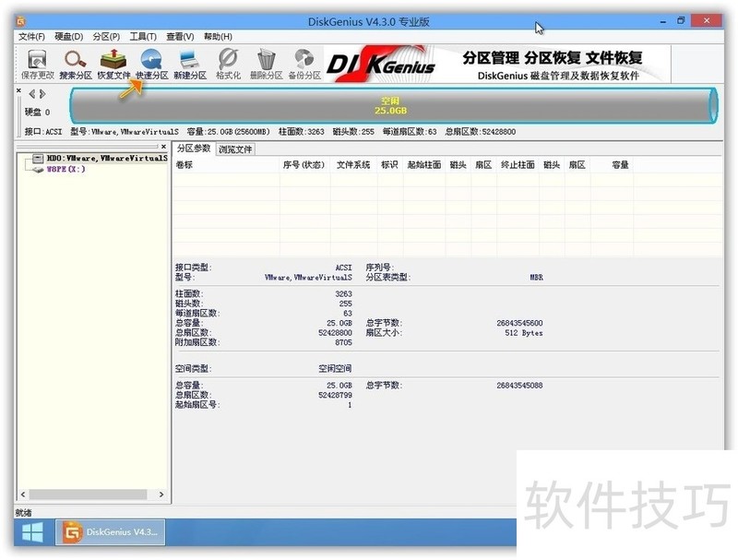Click the 序号(状态) column header
This screenshot has width=738, height=560.
304,165
